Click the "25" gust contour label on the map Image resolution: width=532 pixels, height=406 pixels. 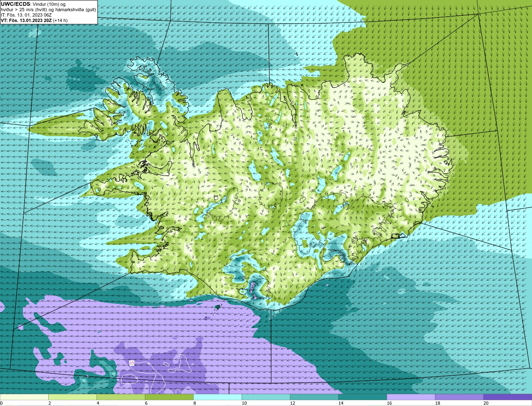click(x=132, y=363)
